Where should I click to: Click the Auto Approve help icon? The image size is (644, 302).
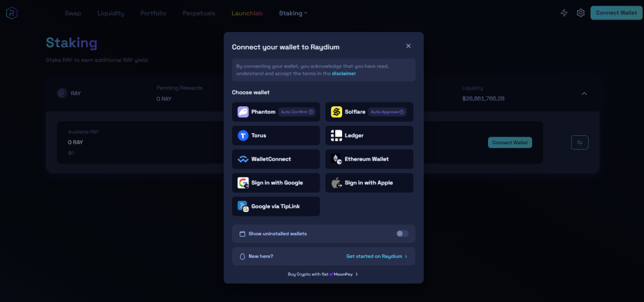tap(401, 112)
